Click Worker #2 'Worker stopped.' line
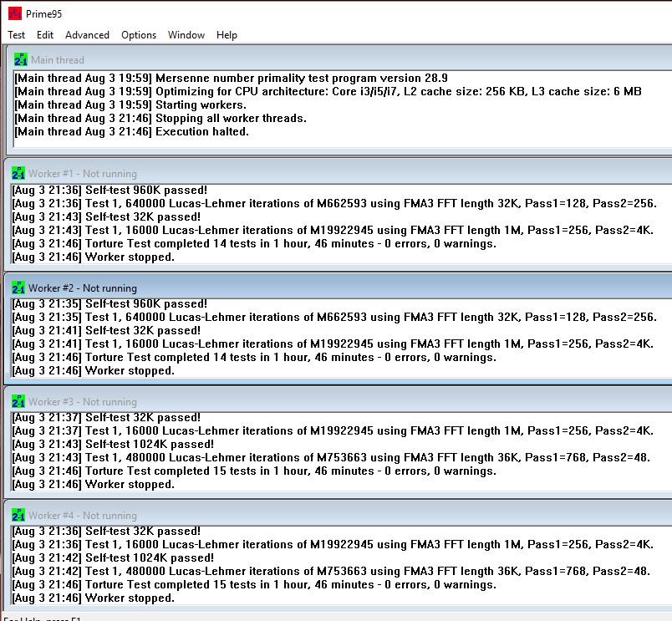This screenshot has height=621, width=672. [93, 370]
